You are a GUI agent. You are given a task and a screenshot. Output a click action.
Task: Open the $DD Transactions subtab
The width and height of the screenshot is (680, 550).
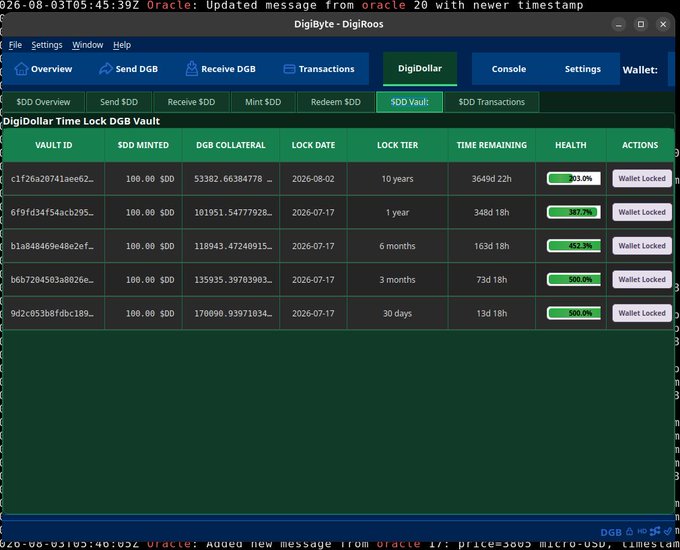(491, 102)
